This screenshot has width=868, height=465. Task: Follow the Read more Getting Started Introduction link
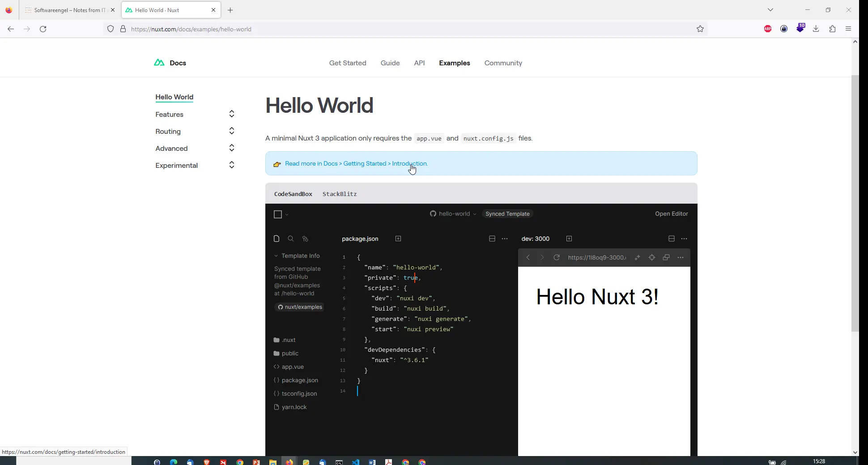[356, 164]
